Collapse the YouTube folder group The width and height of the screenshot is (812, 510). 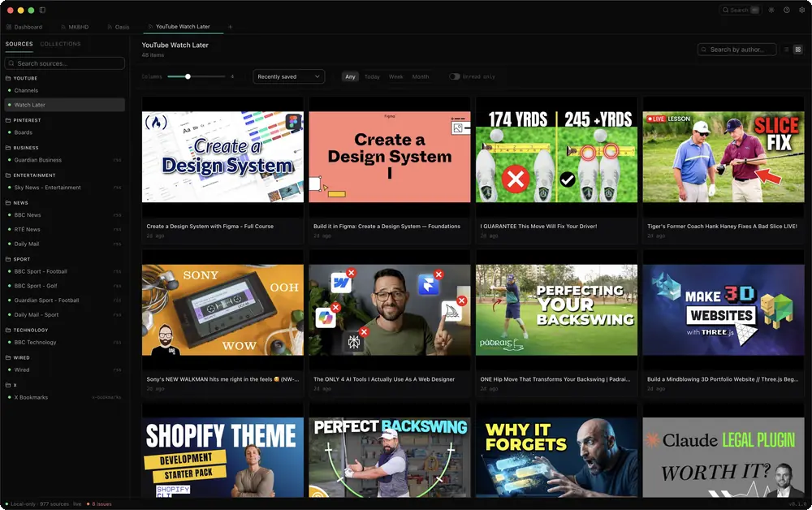22,78
